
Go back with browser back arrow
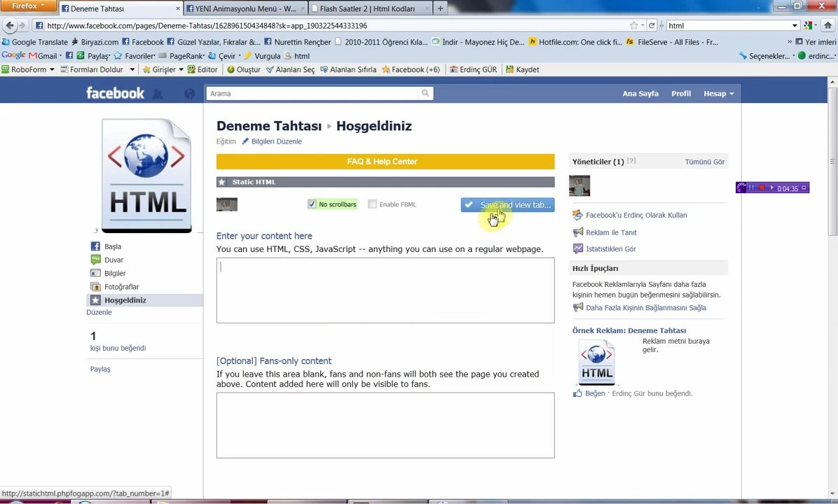10,25
